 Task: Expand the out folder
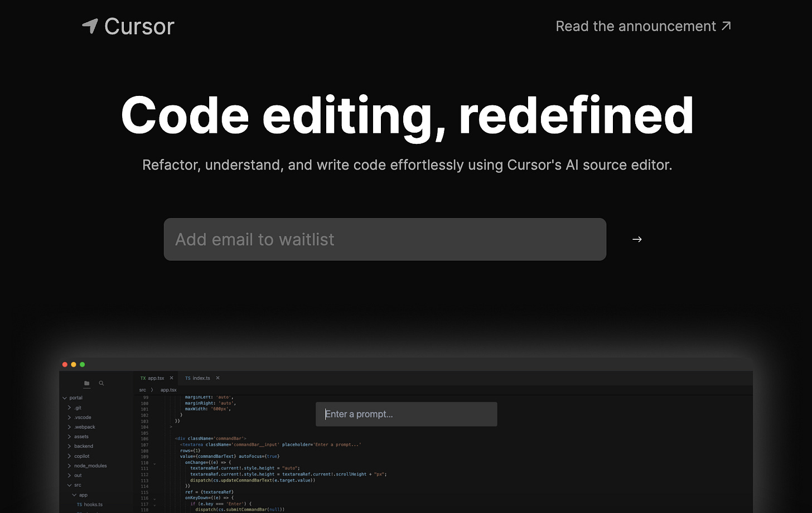(75, 476)
